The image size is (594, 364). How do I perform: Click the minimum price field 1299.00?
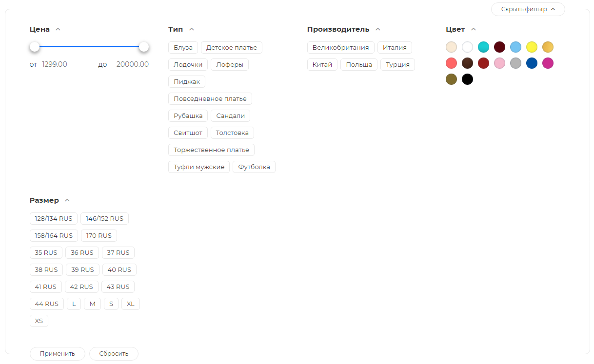(55, 64)
